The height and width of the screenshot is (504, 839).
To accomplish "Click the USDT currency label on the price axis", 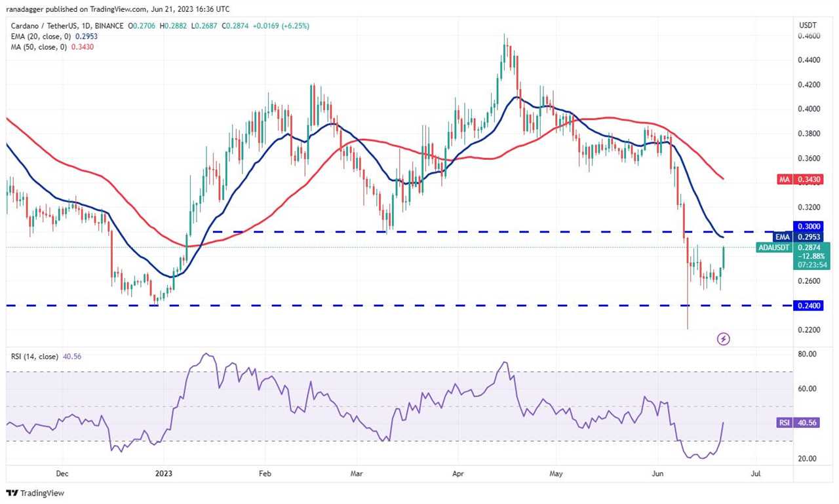I will pos(806,25).
